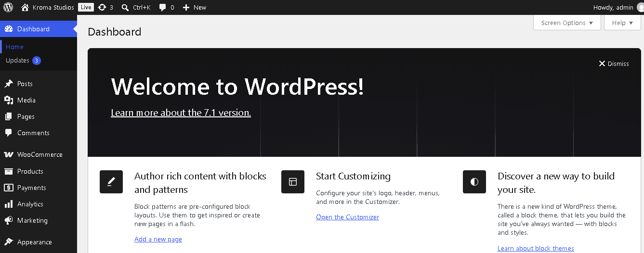
Task: Open search via the magnifier icon
Action: [x=125, y=8]
